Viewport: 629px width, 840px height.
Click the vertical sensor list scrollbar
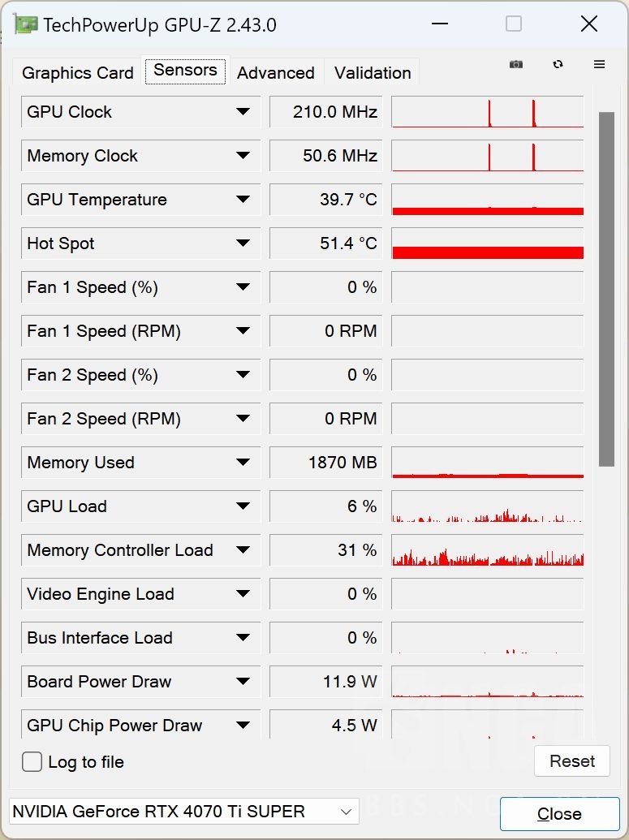(x=606, y=288)
